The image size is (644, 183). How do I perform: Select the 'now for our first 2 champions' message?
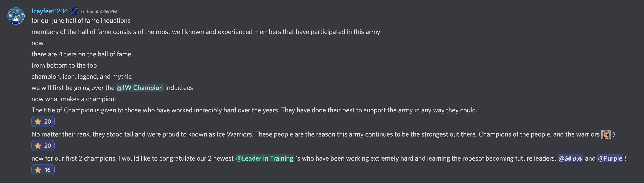click(132, 158)
